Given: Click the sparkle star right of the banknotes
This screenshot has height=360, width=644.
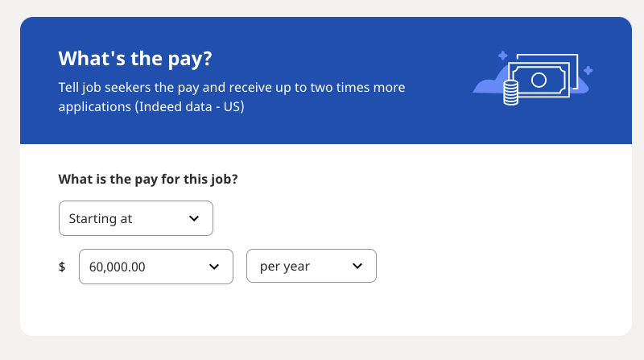Looking at the screenshot, I should coord(588,70).
